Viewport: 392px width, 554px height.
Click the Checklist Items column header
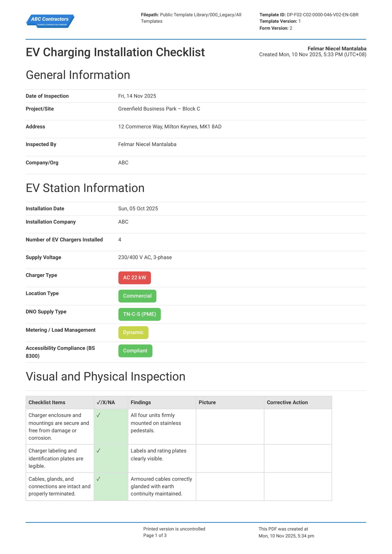tap(47, 403)
